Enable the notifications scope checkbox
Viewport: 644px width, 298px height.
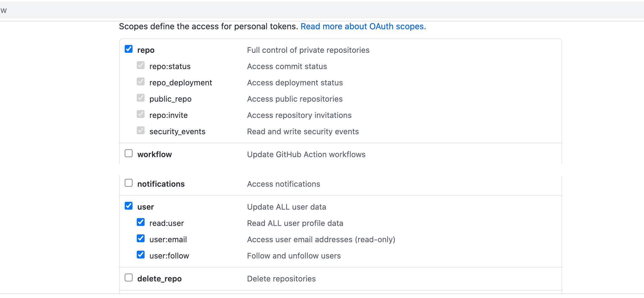coord(129,183)
